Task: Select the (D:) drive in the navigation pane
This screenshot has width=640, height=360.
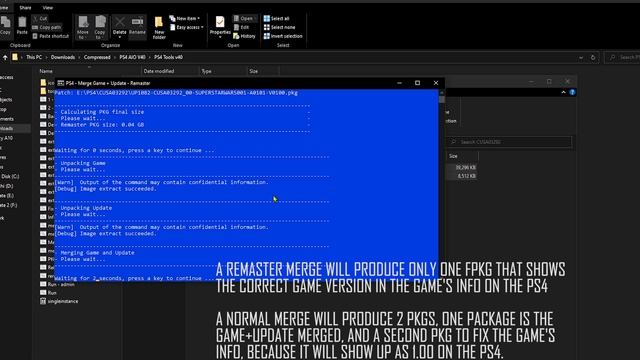Action: 7,186
